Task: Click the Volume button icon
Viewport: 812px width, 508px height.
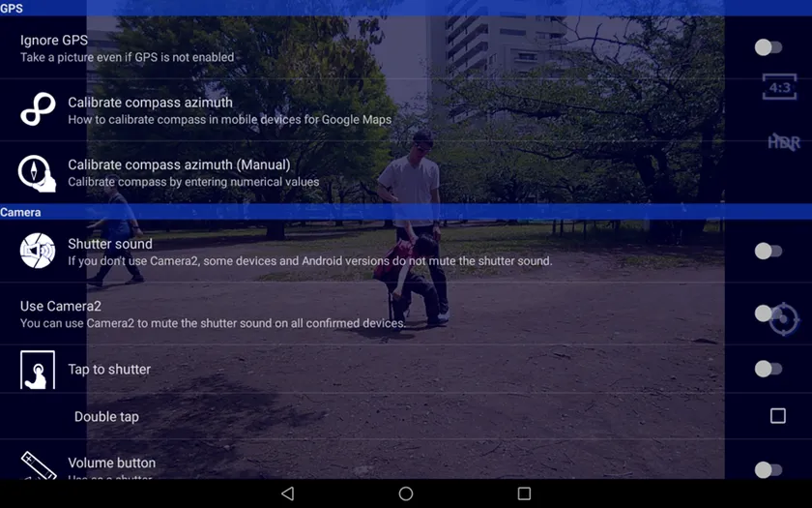Action: [39, 465]
